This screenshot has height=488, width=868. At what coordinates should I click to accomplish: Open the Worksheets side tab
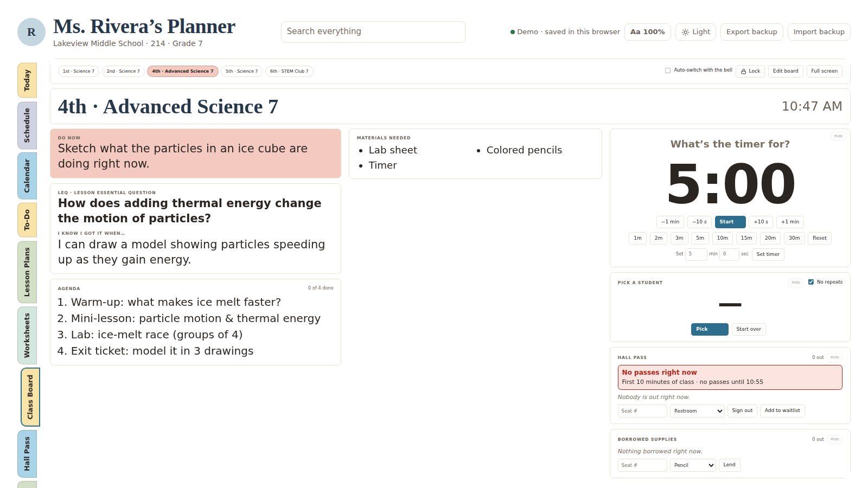click(27, 336)
